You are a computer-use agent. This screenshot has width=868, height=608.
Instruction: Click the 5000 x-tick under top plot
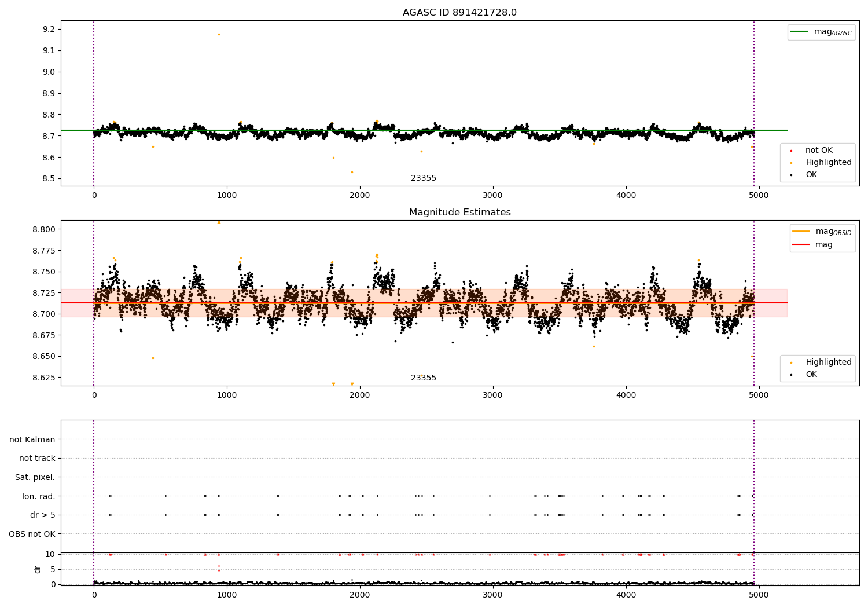click(x=759, y=196)
